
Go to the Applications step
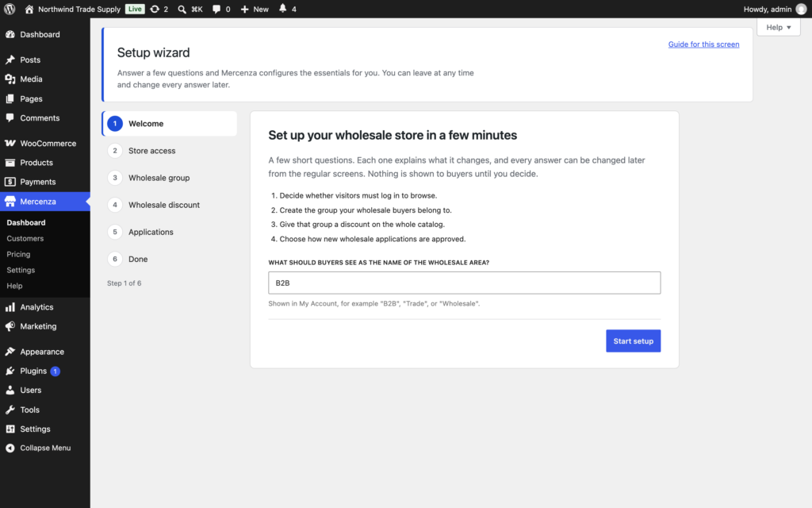coord(170,232)
